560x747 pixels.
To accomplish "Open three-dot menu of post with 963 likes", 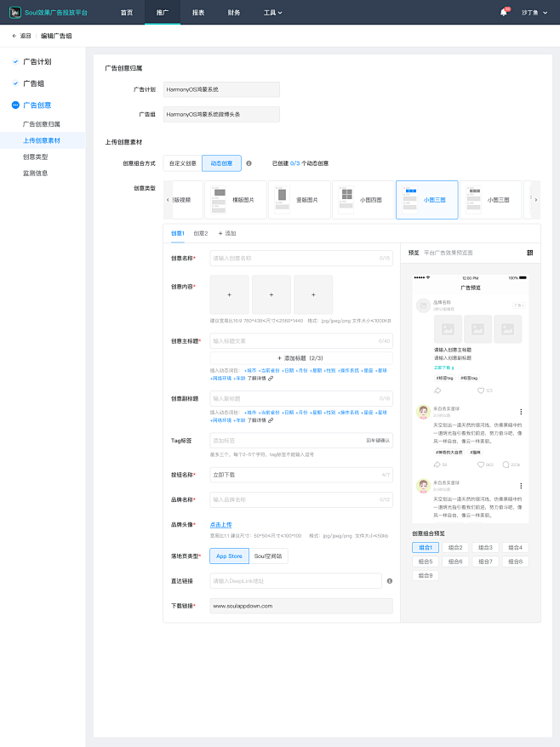I will pyautogui.click(x=521, y=412).
